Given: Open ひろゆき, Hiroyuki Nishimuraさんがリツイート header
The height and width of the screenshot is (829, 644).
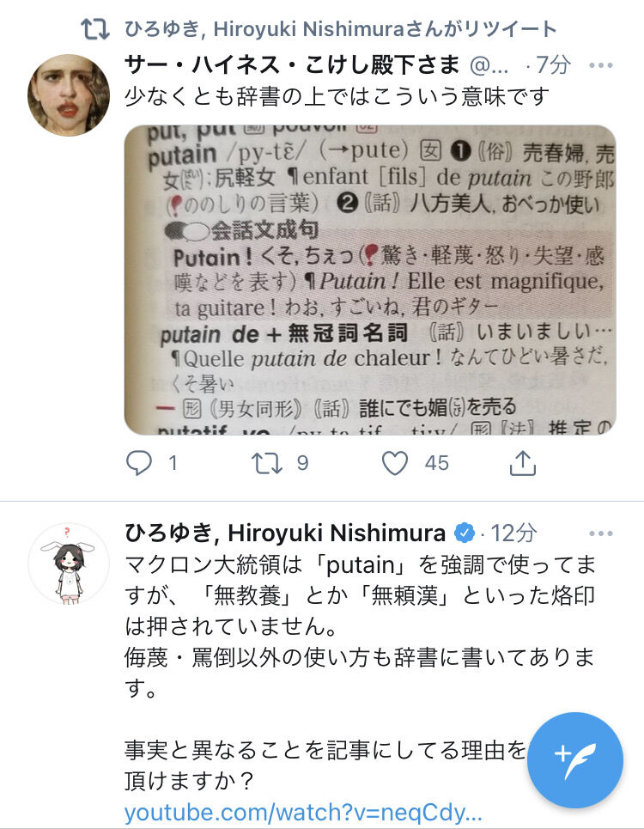Looking at the screenshot, I should tap(340, 29).
